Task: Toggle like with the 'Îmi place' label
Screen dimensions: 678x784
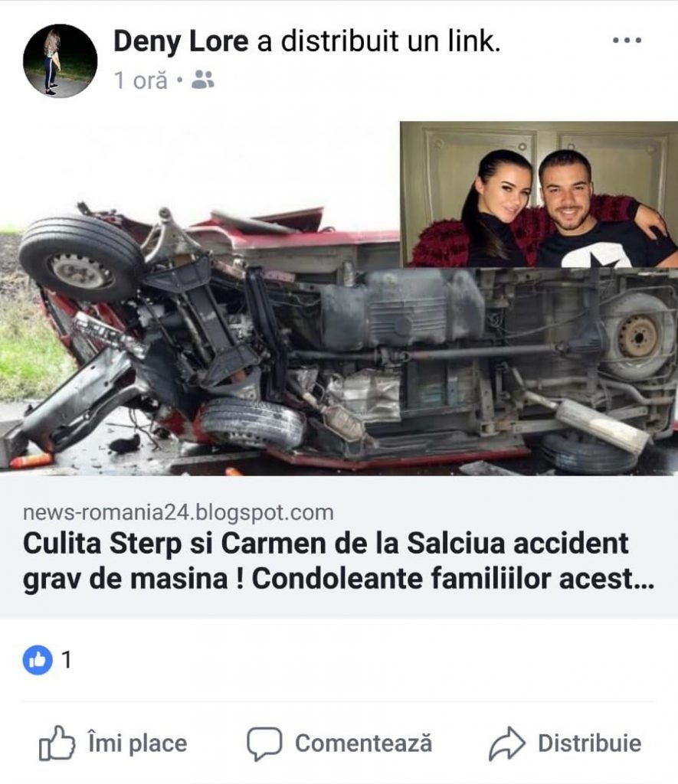Action: point(138,743)
